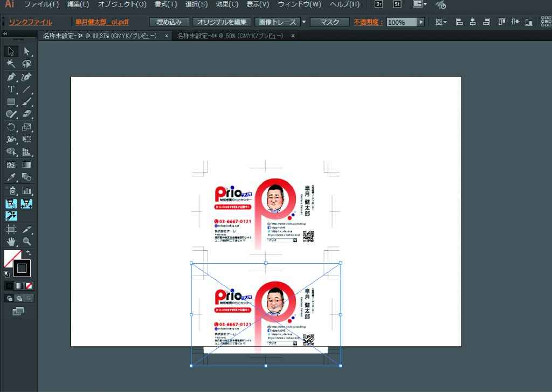Screen dimensions: 552x392
Task: Open the 皐月健太郎_ol.pdf link
Action: [x=102, y=22]
